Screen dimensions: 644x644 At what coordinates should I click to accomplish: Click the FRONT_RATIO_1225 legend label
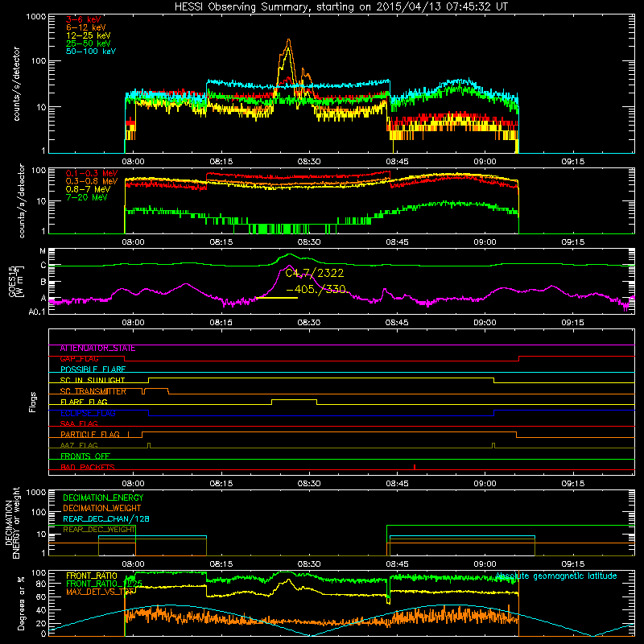click(104, 584)
